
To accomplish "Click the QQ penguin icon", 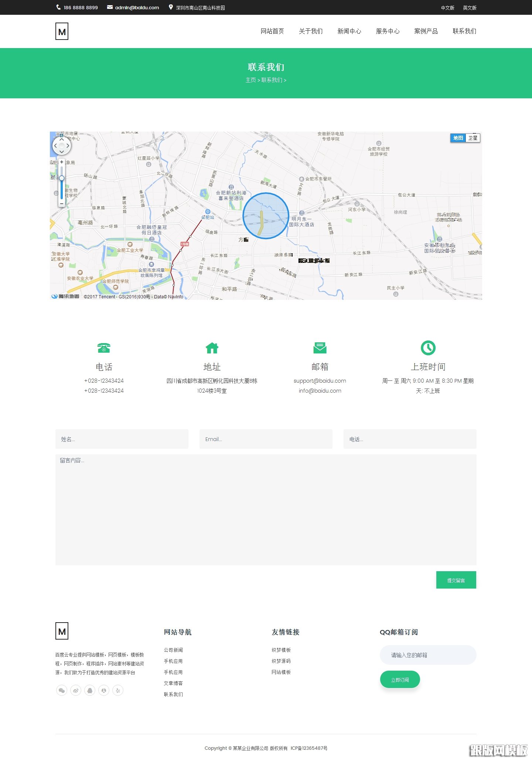I will 90,690.
